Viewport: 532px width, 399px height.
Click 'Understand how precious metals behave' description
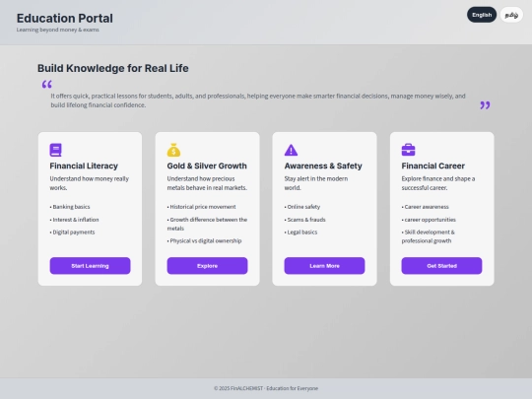[207, 183]
